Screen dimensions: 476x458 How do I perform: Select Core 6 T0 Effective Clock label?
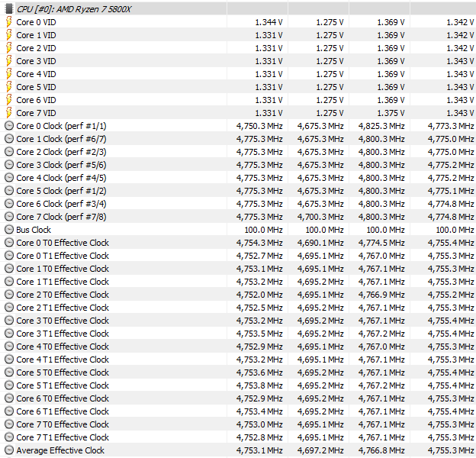[63, 398]
